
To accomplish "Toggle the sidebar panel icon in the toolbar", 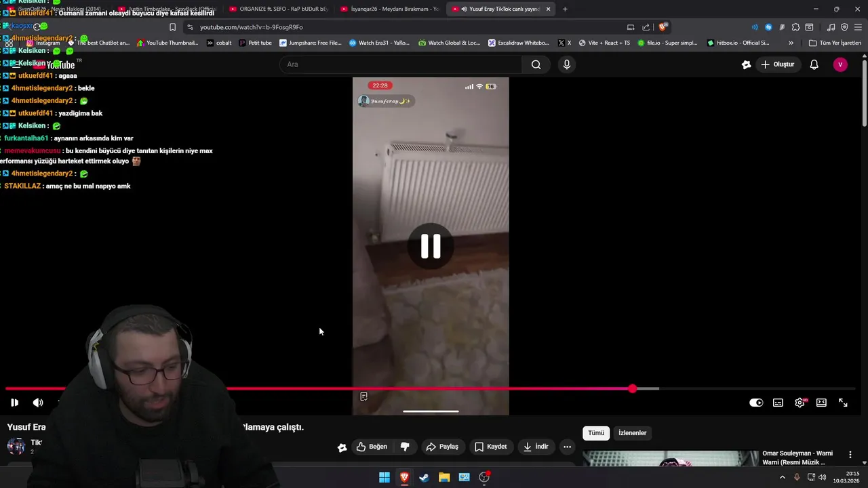I will [x=809, y=27].
